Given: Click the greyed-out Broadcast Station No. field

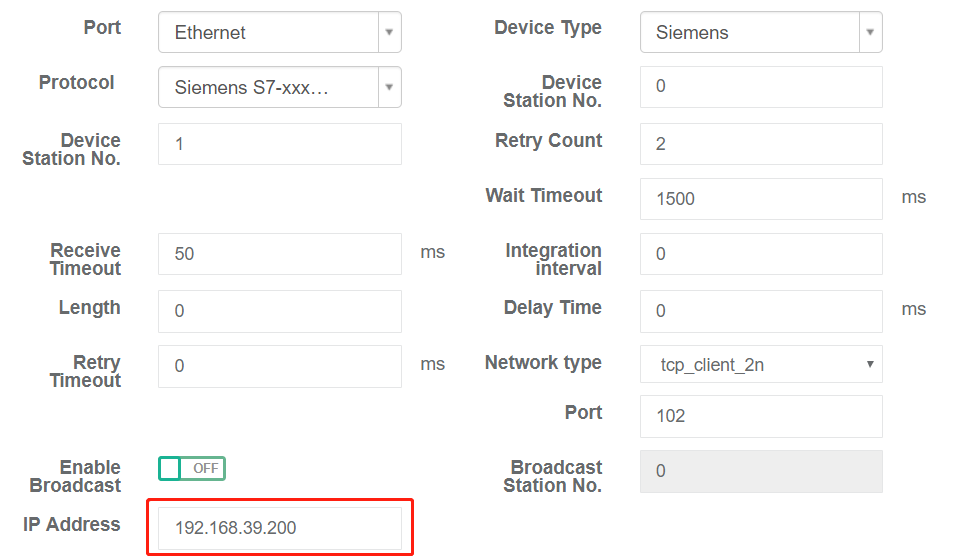Looking at the screenshot, I should pos(760,471).
